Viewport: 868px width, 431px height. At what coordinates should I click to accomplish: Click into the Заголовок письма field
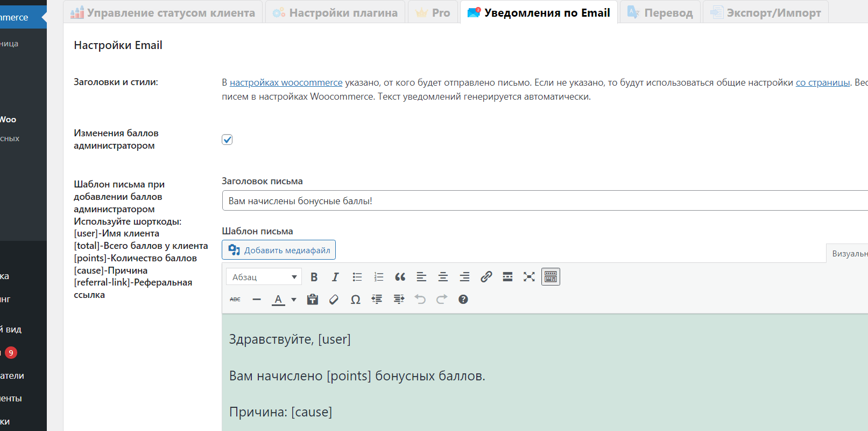point(545,200)
